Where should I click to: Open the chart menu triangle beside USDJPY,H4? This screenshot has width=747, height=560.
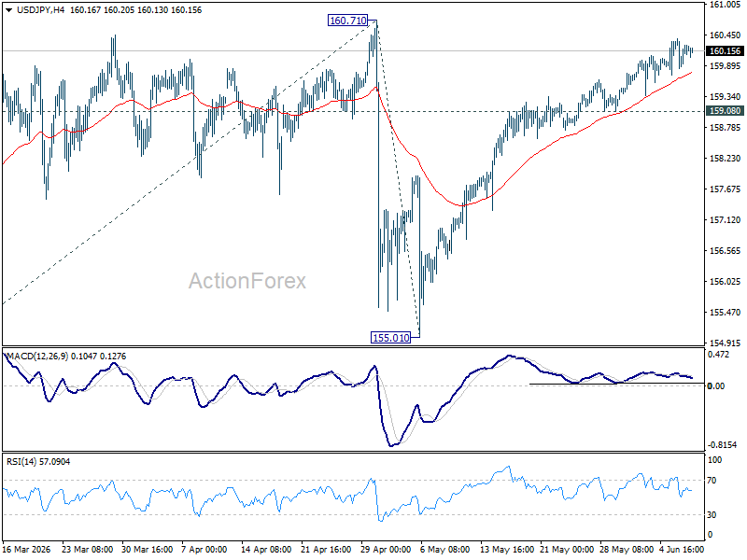(x=8, y=10)
